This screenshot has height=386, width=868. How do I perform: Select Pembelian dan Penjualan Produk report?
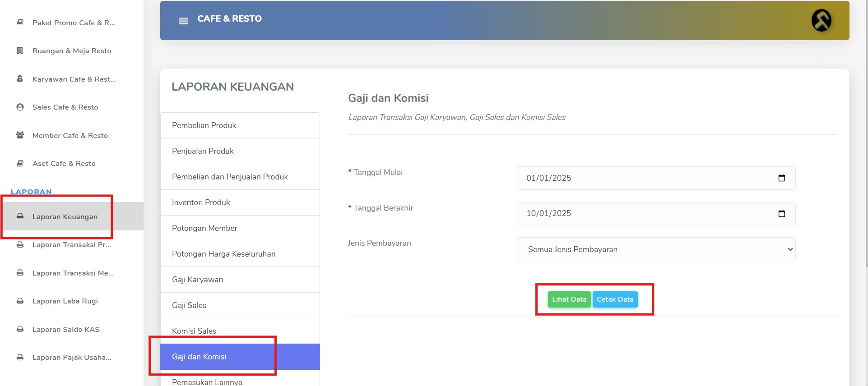point(240,177)
